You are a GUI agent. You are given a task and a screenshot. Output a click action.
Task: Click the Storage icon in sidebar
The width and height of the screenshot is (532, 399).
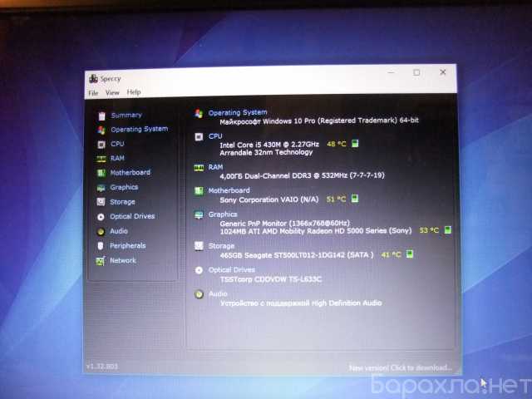[101, 202]
